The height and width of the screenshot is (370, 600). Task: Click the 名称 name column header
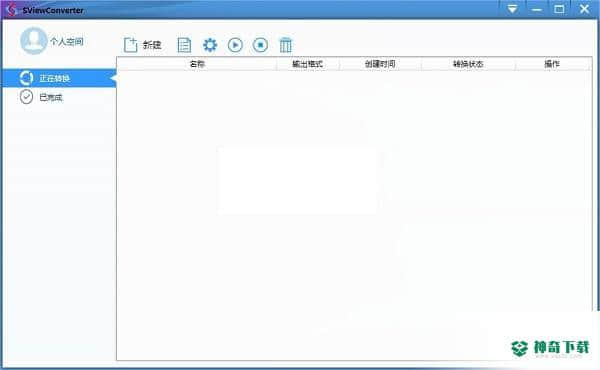click(x=197, y=64)
